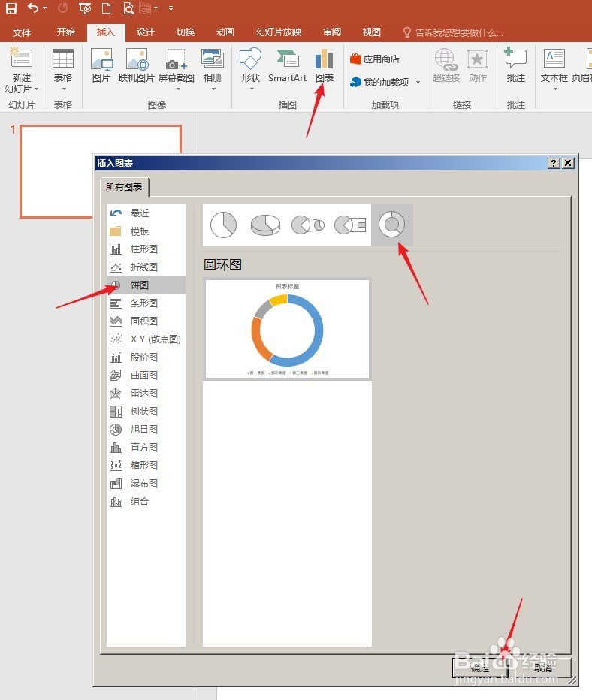
Task: Choose 面积图 area chart category
Action: [x=146, y=321]
